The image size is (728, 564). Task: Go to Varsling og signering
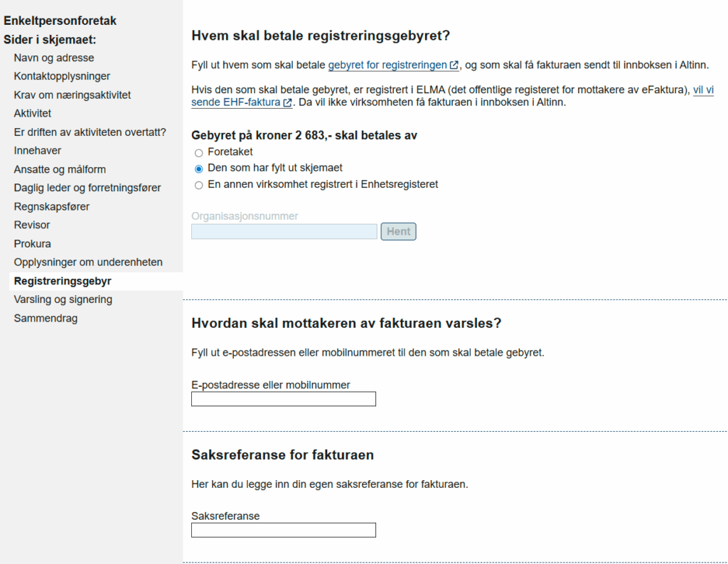pyautogui.click(x=63, y=299)
